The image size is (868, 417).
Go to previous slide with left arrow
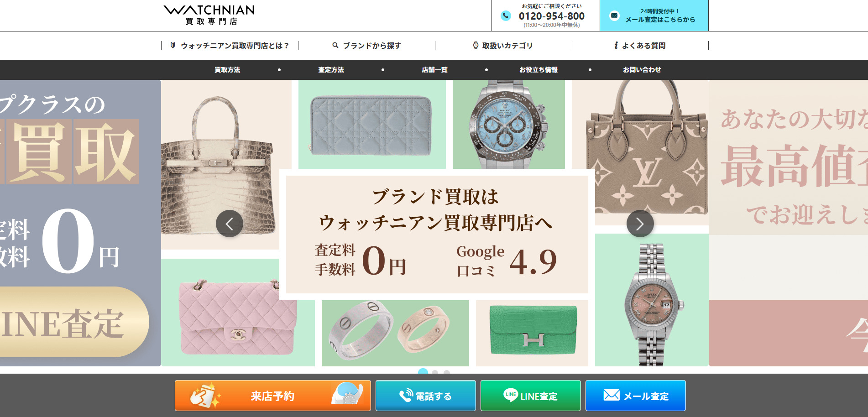229,224
